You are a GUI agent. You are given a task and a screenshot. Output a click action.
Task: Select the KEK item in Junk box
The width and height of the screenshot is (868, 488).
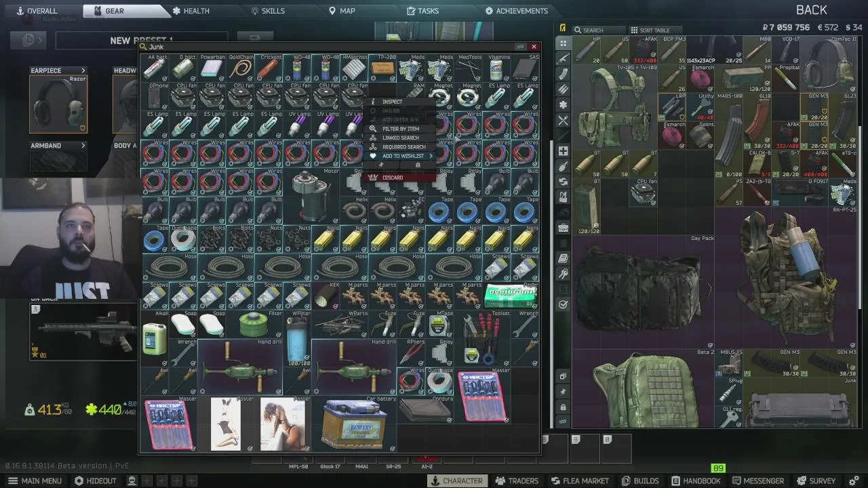[325, 296]
